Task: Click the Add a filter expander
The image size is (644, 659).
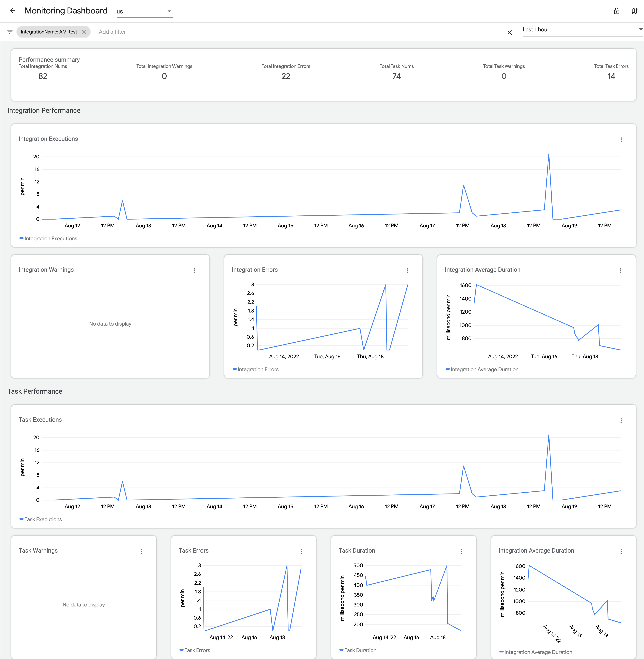Action: (113, 32)
